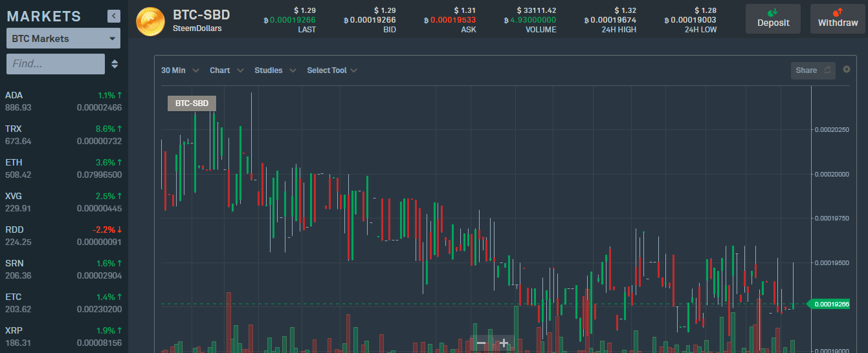Click the Withdraw button
The width and height of the screenshot is (868, 353).
click(x=838, y=19)
